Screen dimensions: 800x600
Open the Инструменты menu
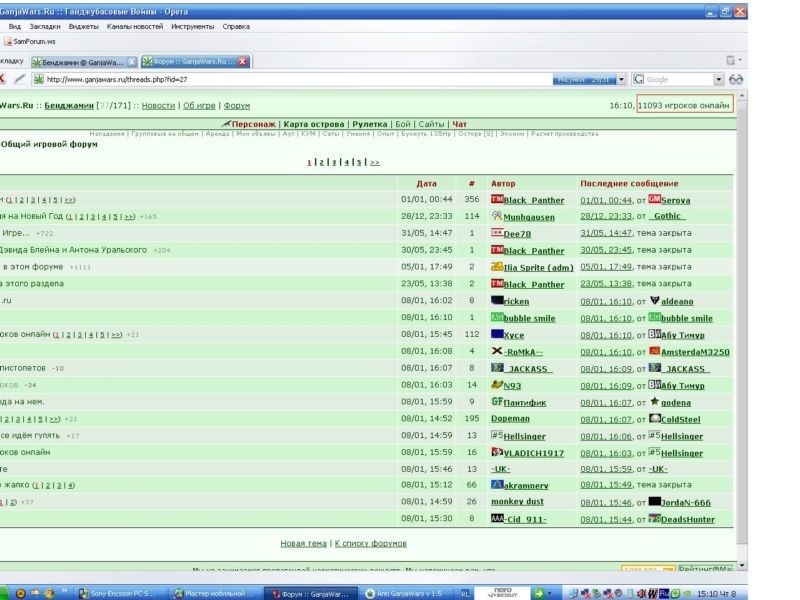[x=192, y=27]
